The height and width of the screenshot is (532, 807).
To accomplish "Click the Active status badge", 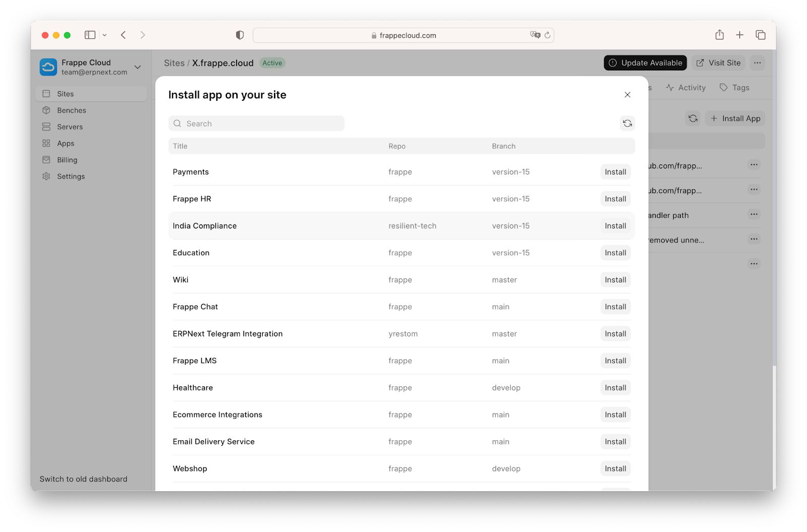I will (272, 63).
